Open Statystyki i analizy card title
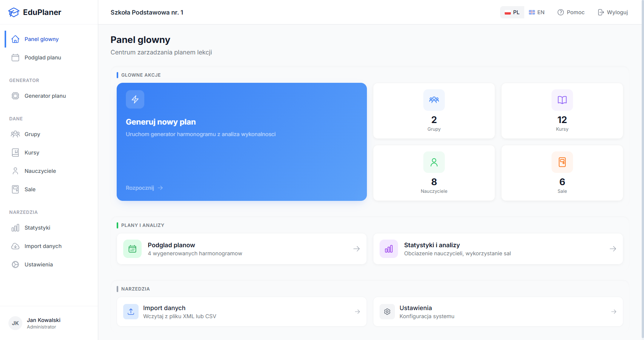Viewport: 644px width, 340px height. click(432, 245)
